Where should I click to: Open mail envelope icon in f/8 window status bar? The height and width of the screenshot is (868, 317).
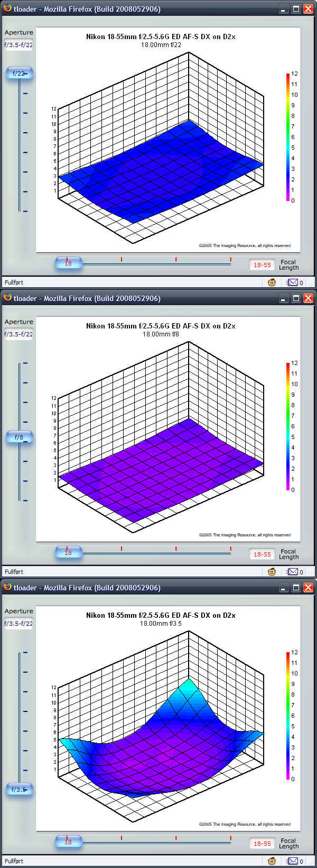[x=292, y=572]
